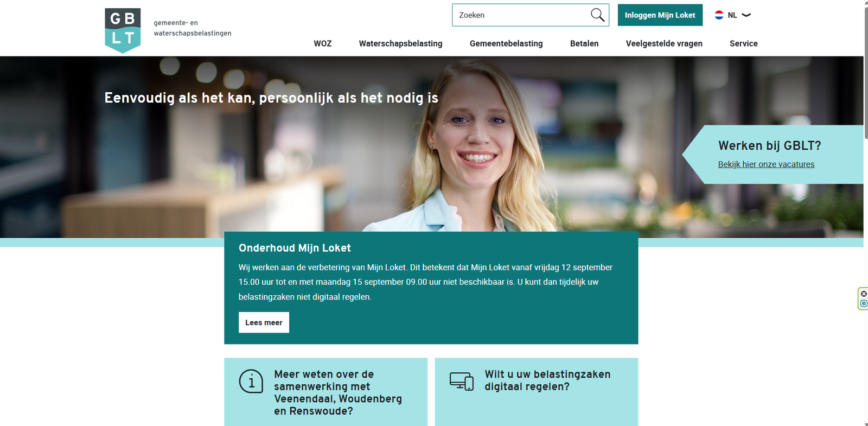The height and width of the screenshot is (426, 868).
Task: Click the Lees meer button
Action: (264, 322)
